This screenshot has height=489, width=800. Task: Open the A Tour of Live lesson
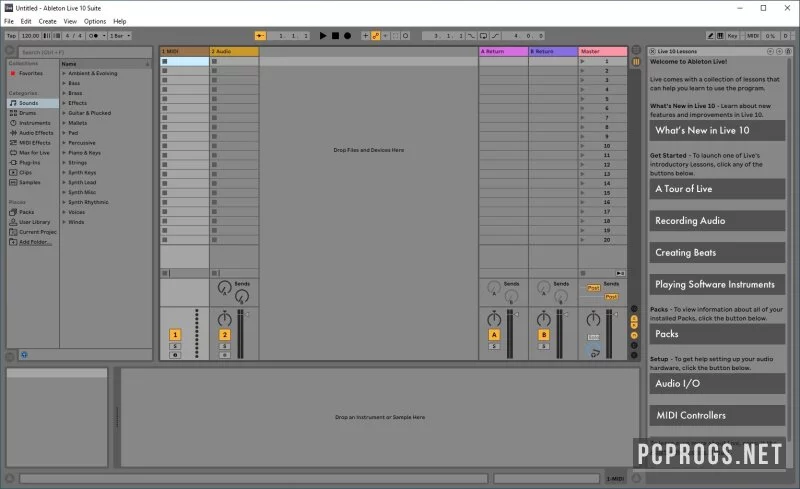pyautogui.click(x=717, y=189)
